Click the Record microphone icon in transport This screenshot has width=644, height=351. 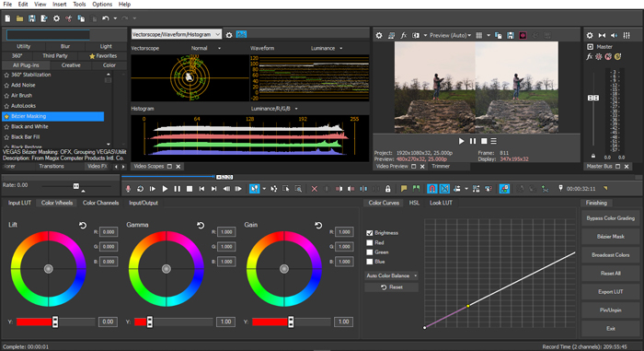pos(128,189)
